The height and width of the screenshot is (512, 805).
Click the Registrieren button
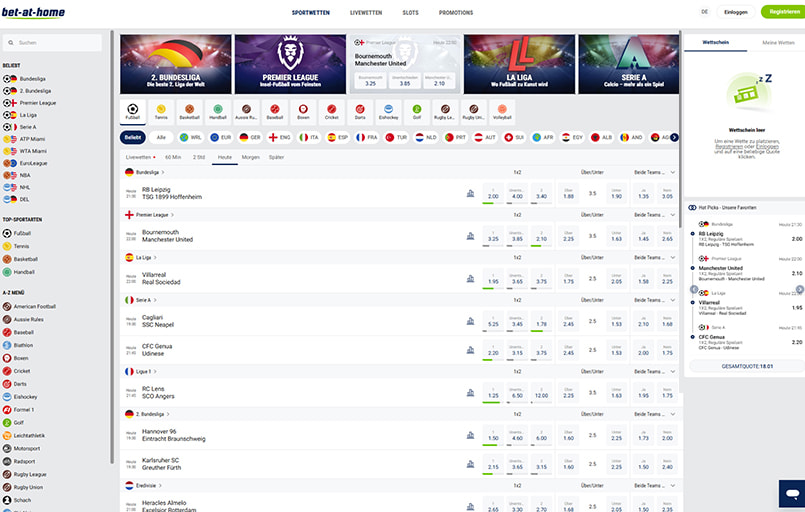784,12
